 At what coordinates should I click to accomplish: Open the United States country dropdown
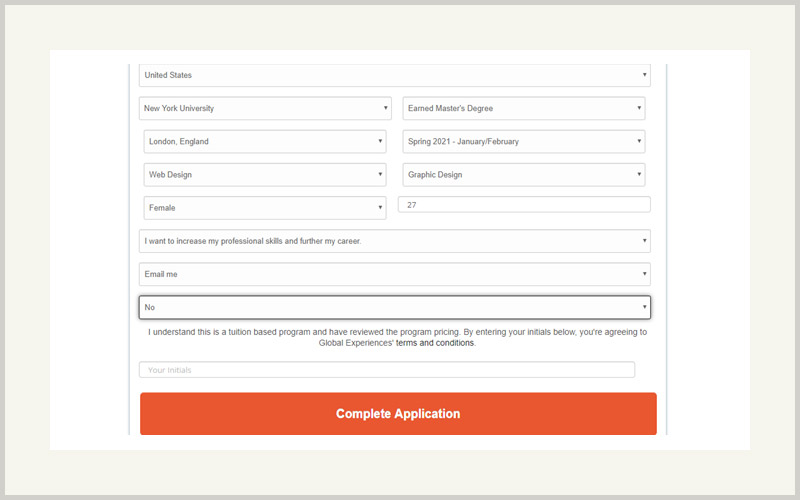coord(394,75)
